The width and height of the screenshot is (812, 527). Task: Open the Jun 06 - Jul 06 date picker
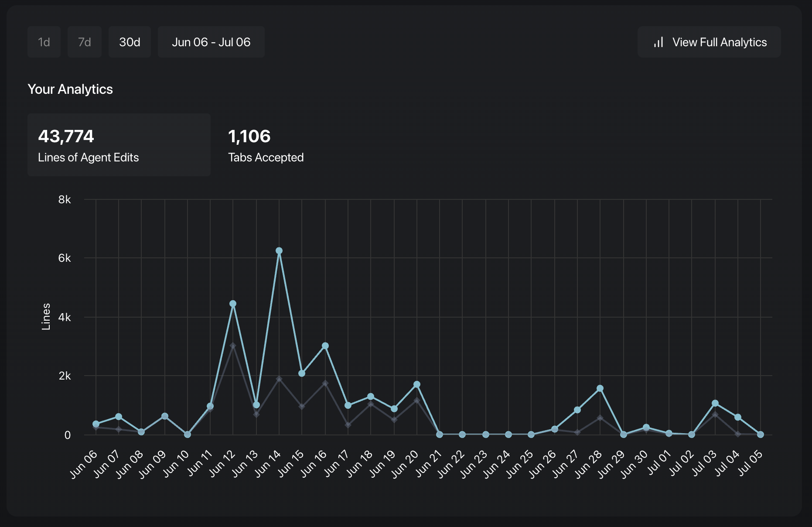click(211, 42)
